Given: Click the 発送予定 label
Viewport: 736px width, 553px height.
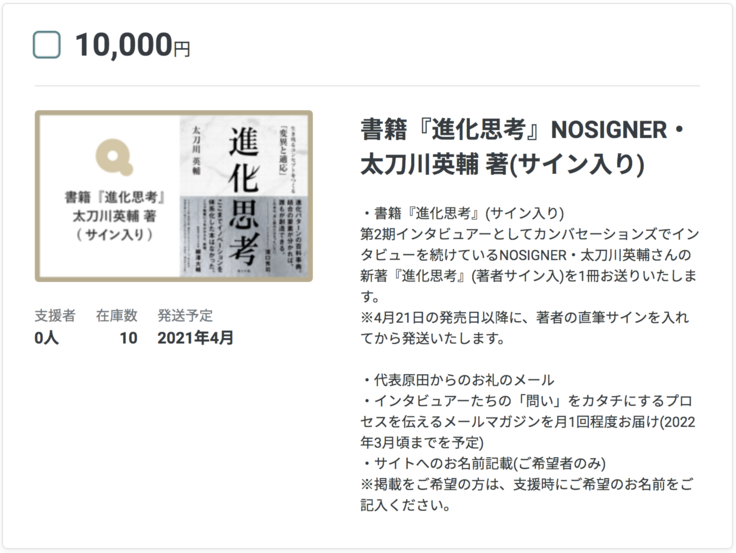Looking at the screenshot, I should [x=185, y=316].
